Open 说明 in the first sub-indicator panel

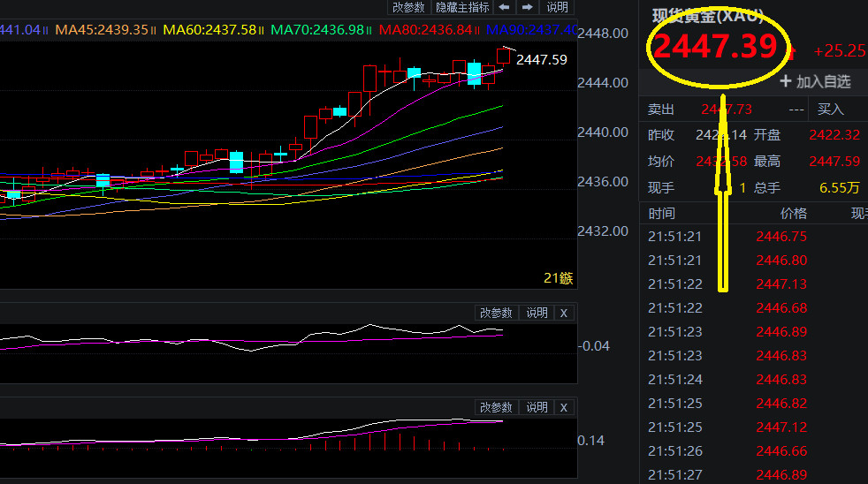click(x=537, y=313)
